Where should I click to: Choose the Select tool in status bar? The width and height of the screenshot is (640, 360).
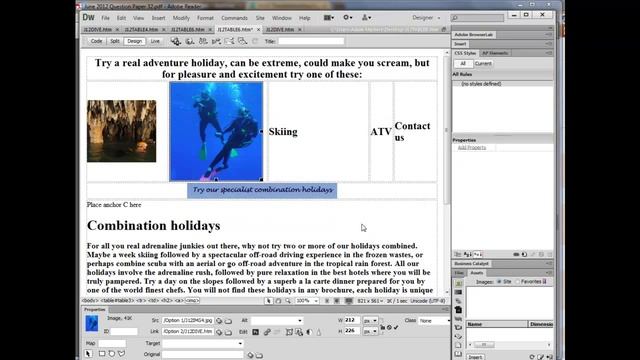pyautogui.click(x=269, y=301)
